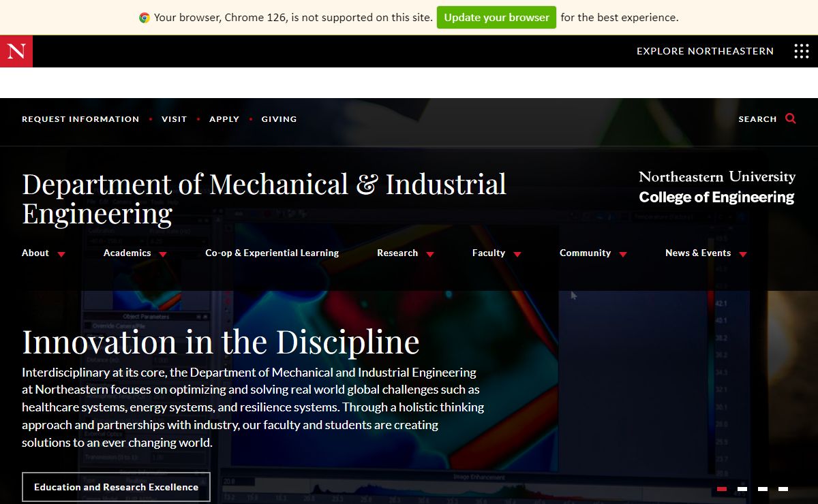Open Co-op & Experiential Learning menu item
818x504 pixels.
tap(272, 253)
